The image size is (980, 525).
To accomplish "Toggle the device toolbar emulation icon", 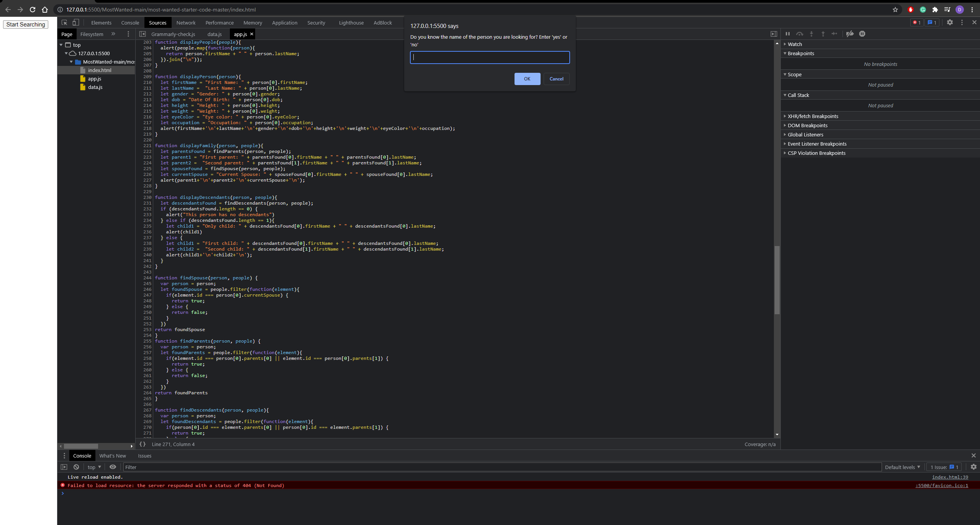I will [75, 23].
